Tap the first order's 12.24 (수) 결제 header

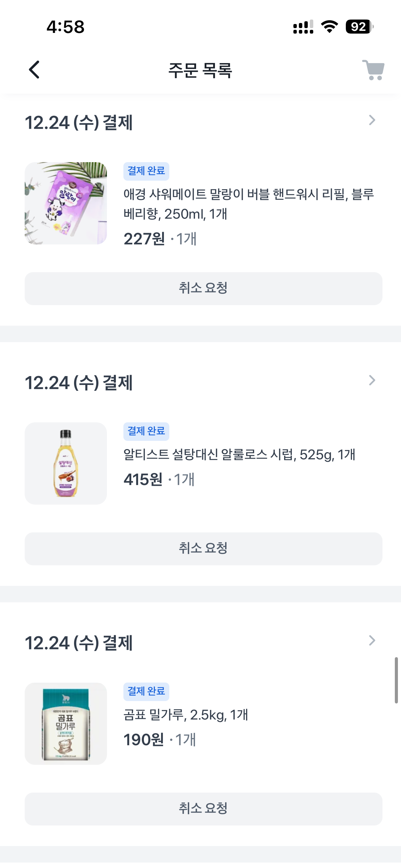tap(79, 123)
